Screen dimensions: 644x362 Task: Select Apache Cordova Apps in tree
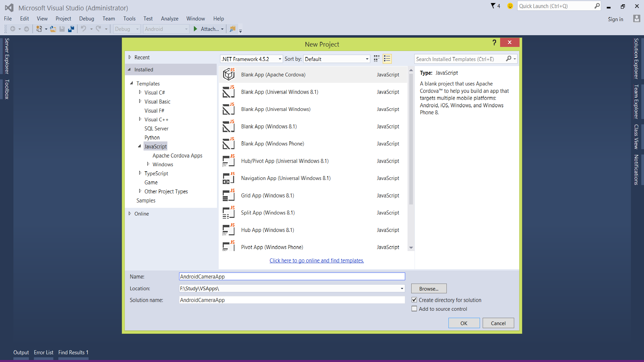point(177,156)
